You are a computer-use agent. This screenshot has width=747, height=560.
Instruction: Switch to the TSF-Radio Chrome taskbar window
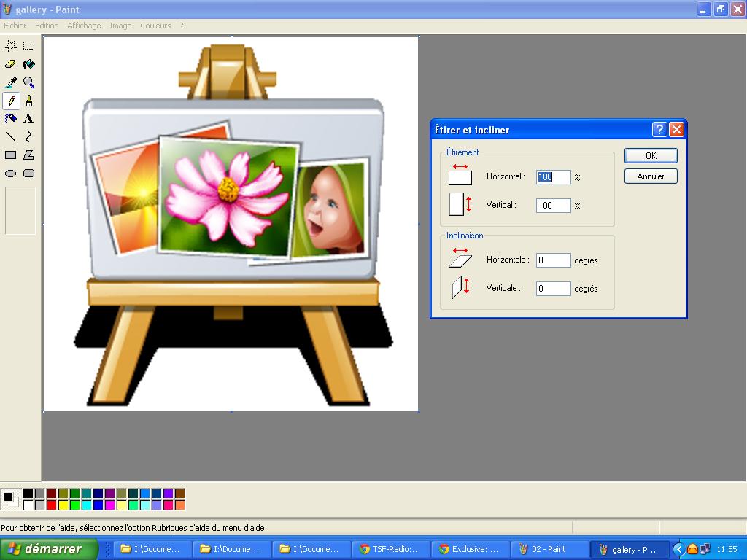[390, 549]
